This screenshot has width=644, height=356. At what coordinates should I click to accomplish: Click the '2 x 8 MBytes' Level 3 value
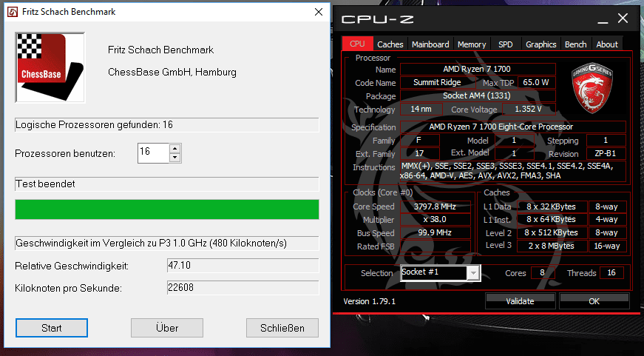click(x=551, y=246)
